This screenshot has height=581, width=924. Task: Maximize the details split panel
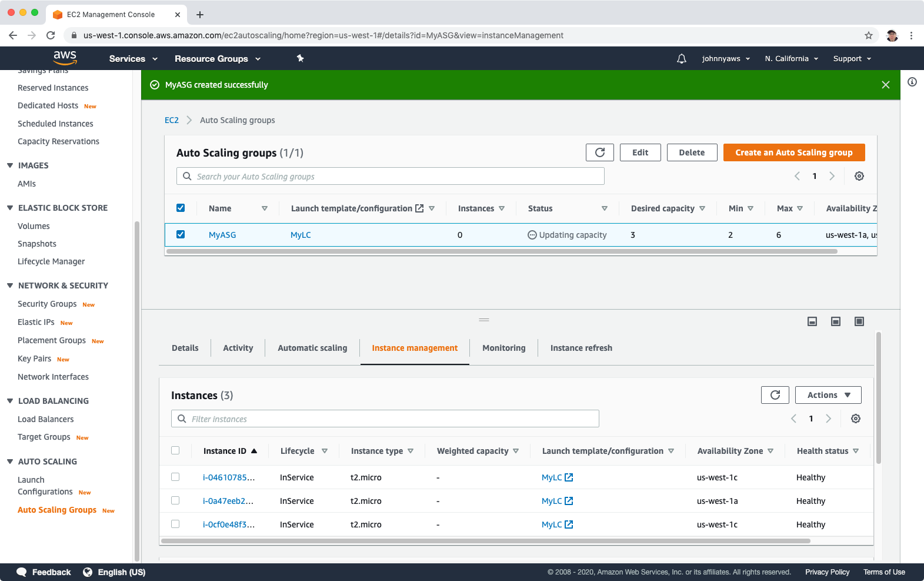tap(859, 321)
